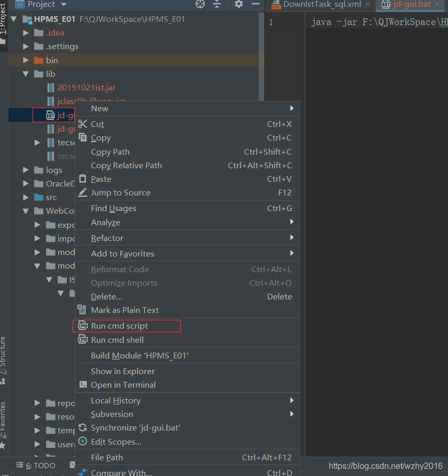The width and height of the screenshot is (448, 476).
Task: Select Mark as Plain Text
Action: [x=187, y=310]
